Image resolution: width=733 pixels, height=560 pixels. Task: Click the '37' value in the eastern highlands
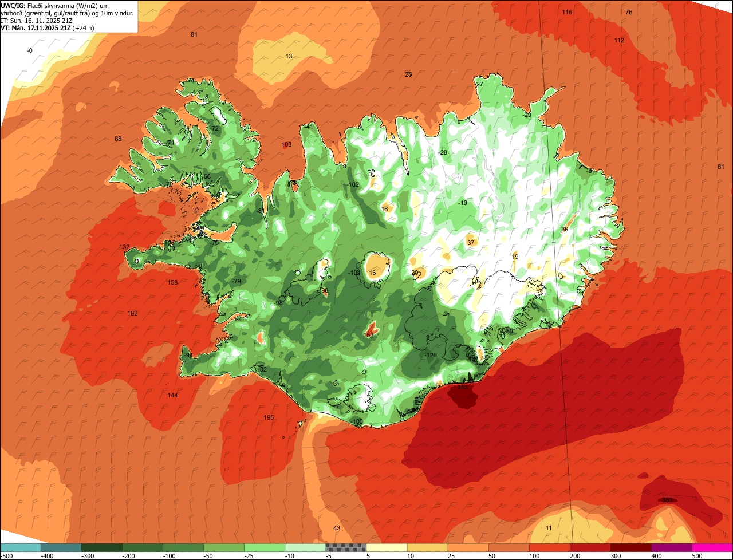point(471,243)
